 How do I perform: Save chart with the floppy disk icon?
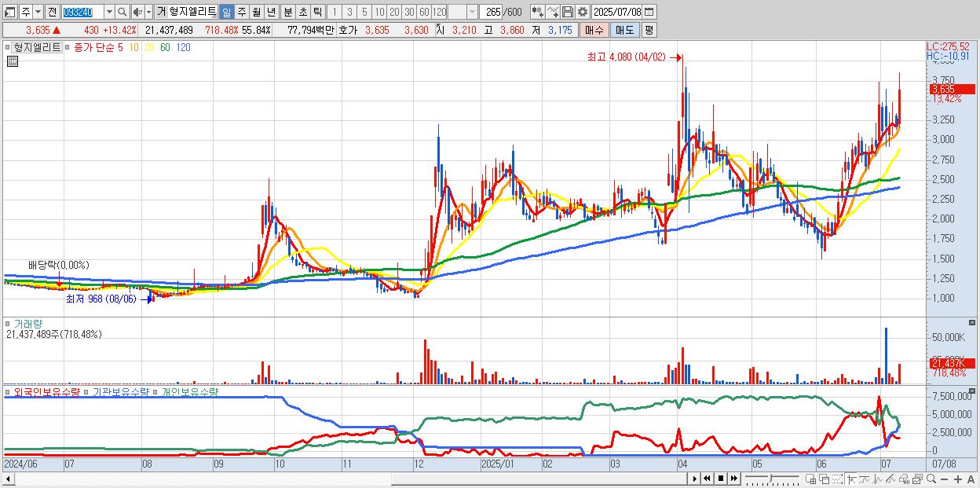click(568, 12)
